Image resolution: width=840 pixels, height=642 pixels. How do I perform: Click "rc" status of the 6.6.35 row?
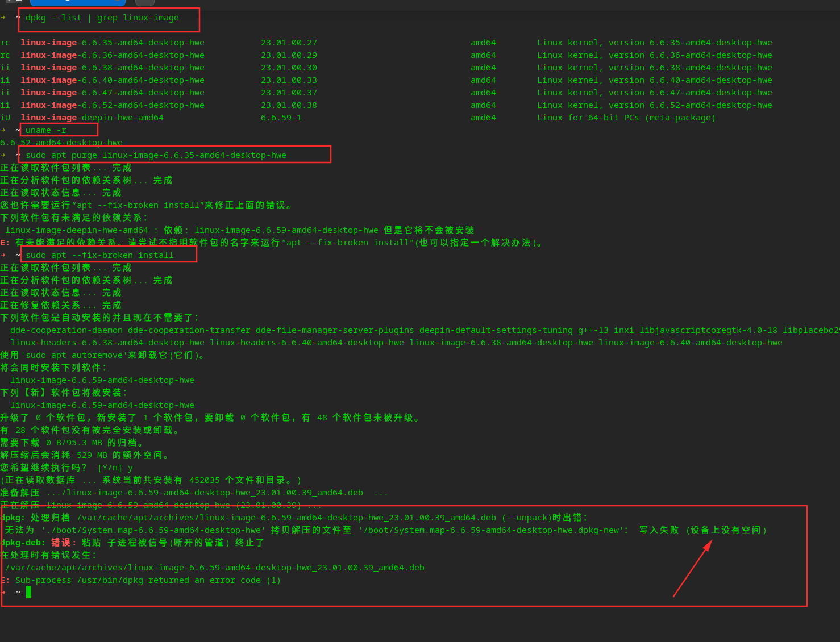pos(5,43)
